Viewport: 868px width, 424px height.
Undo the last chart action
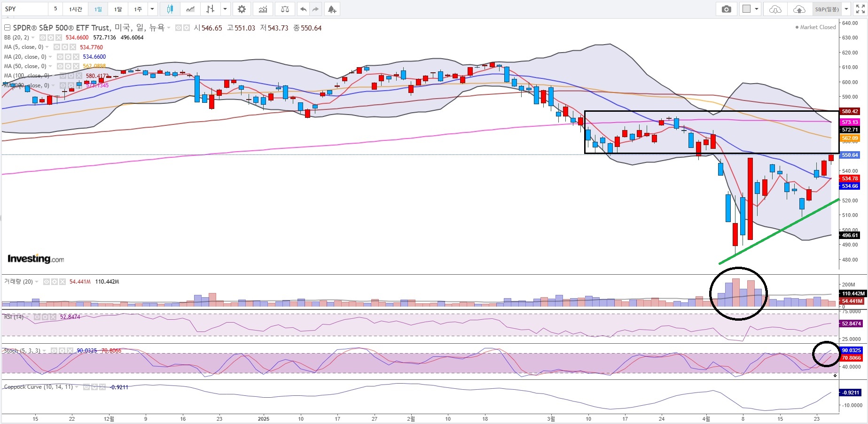304,9
